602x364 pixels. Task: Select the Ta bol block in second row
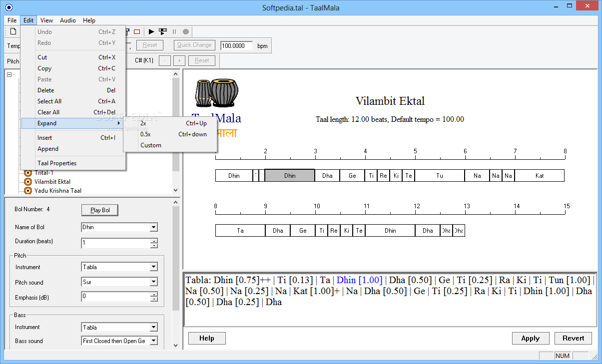pyautogui.click(x=240, y=230)
